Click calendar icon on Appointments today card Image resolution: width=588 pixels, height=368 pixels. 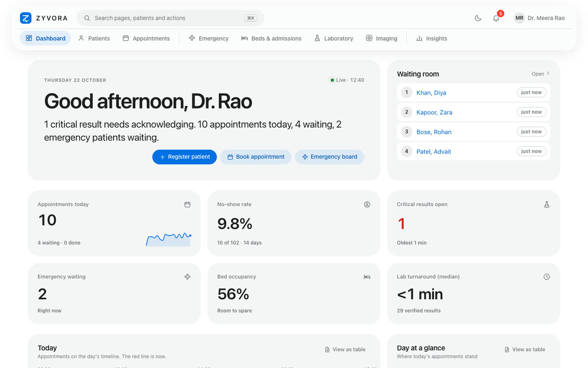pyautogui.click(x=187, y=204)
